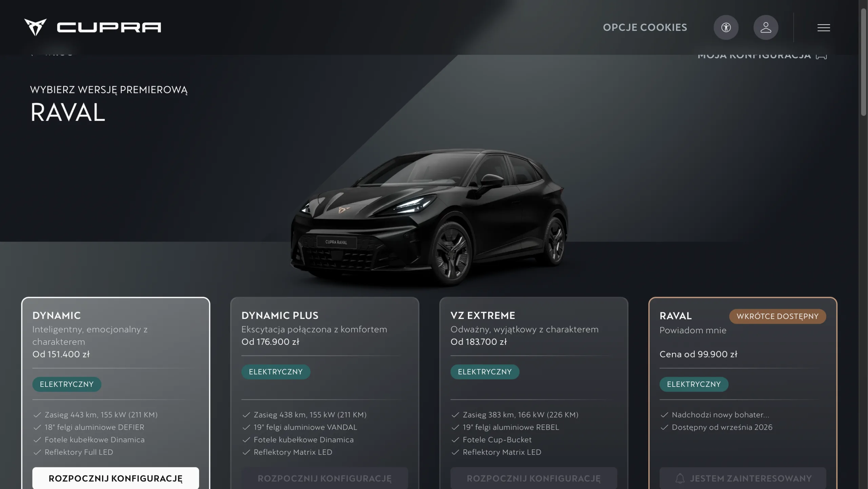Select the DYNAMIC PLUS version card
Viewport: 868px width, 489px height.
pos(324,393)
